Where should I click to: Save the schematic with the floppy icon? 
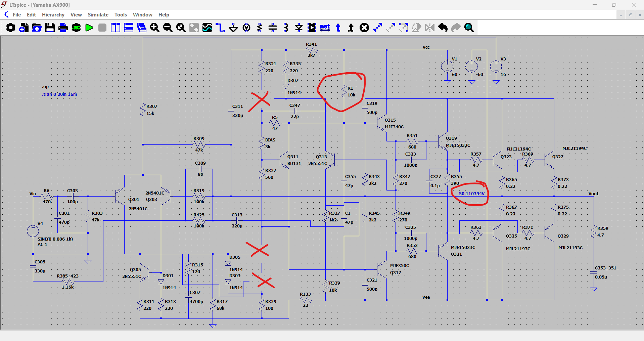point(50,28)
